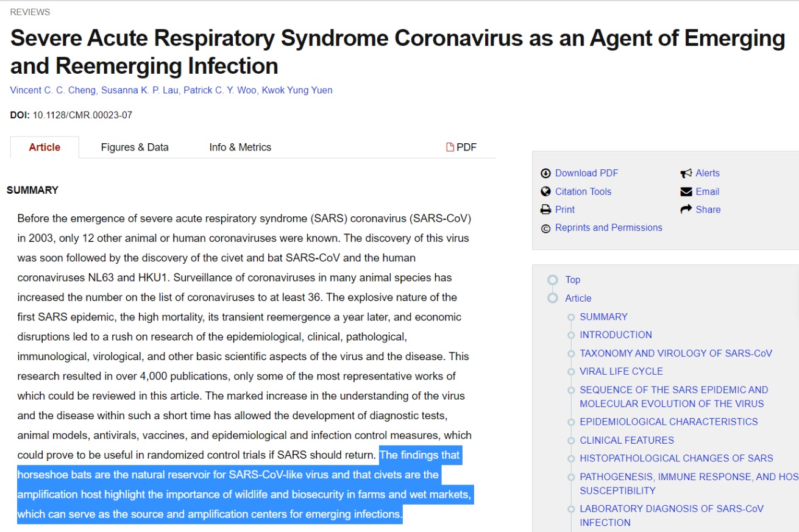The width and height of the screenshot is (799, 532).
Task: Click the Citation Tools globe icon
Action: coord(545,191)
